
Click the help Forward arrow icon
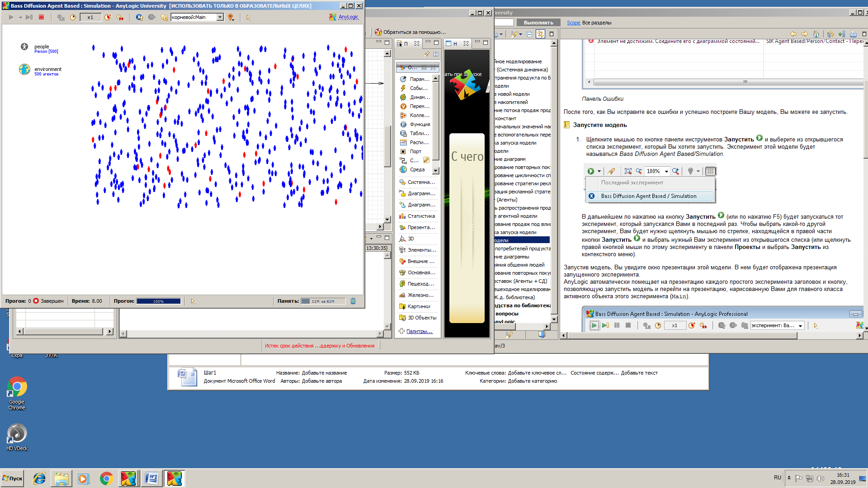[805, 34]
